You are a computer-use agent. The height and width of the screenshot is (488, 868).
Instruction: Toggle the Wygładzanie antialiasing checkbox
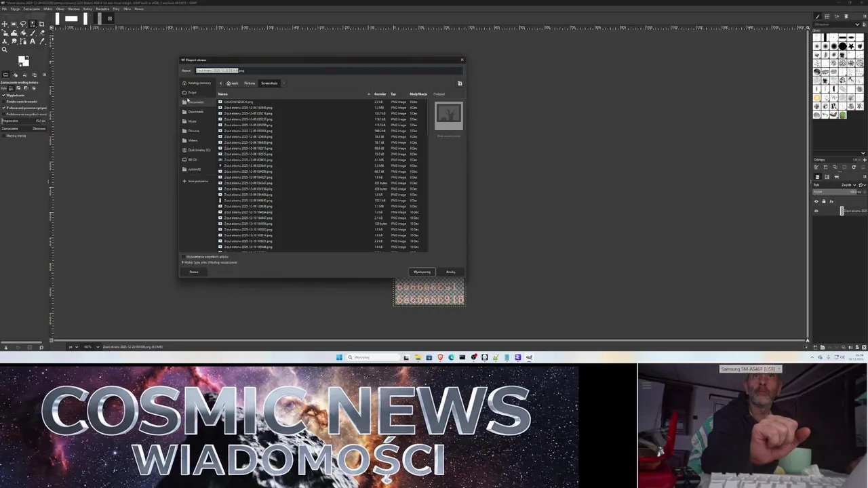[4, 96]
